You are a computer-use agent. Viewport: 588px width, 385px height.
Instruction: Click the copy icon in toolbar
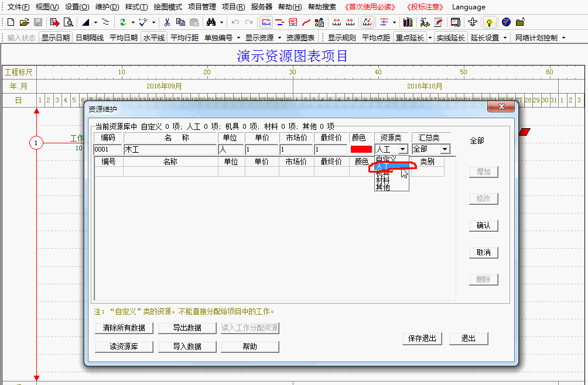pyautogui.click(x=180, y=22)
